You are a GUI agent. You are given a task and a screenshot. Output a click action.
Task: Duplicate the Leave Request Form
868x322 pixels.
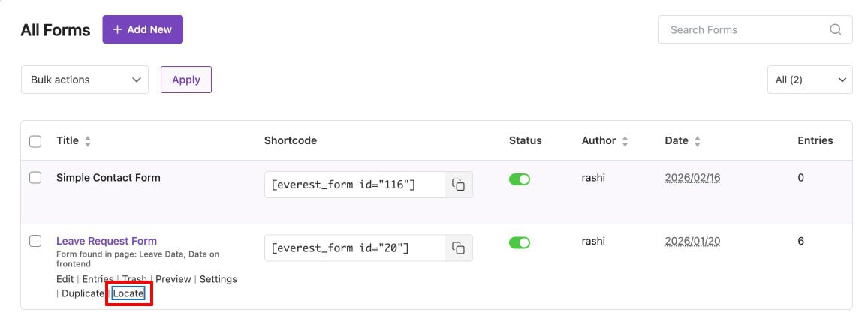[83, 293]
